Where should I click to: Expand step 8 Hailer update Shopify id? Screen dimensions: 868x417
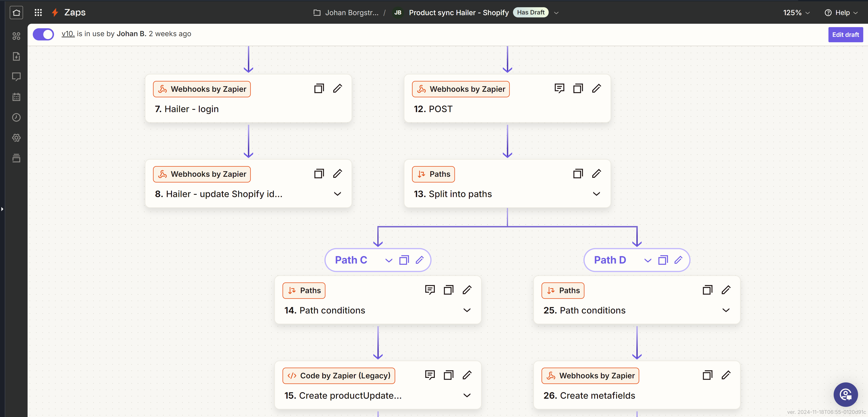coord(337,194)
